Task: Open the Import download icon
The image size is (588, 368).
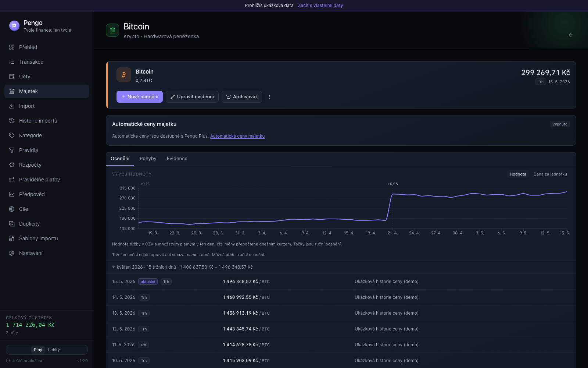Action: pos(12,106)
